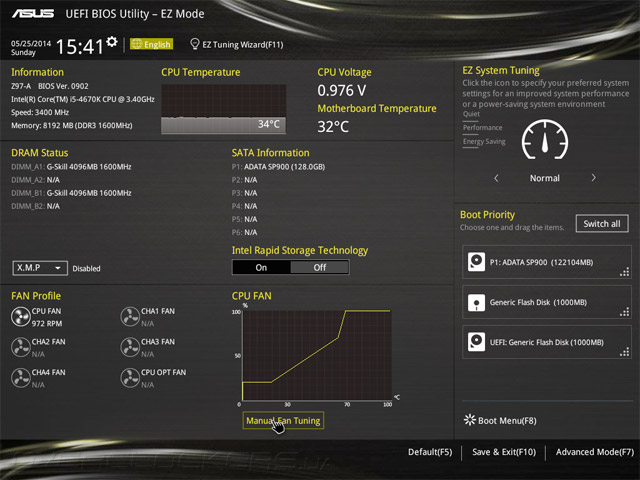640x480 pixels.
Task: Select UEFI: Generic Flash Disk (1000MB) boot entry
Action: click(x=547, y=342)
